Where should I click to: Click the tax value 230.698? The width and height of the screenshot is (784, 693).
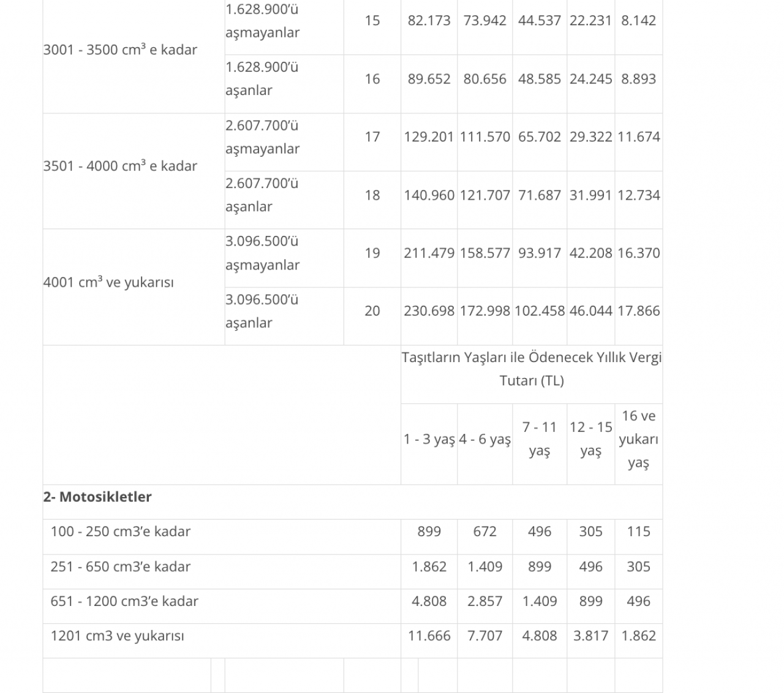click(x=429, y=311)
